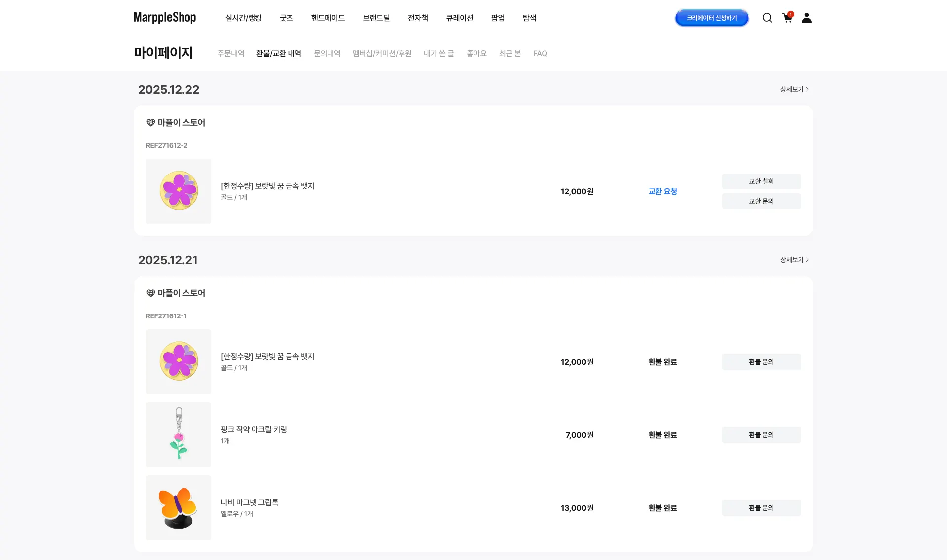The image size is (947, 560).
Task: Click 환불 문의 for 핑크 작약 키링
Action: tap(761, 435)
